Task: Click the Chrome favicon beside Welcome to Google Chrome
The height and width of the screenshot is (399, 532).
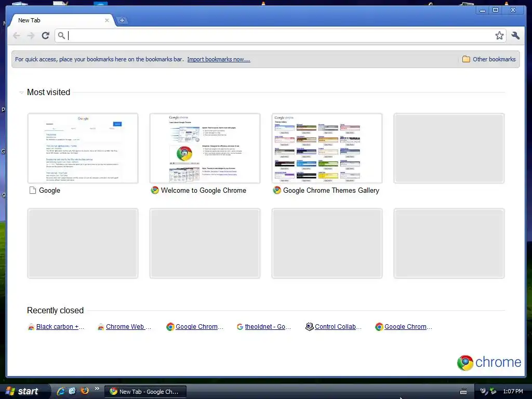Action: coord(155,190)
